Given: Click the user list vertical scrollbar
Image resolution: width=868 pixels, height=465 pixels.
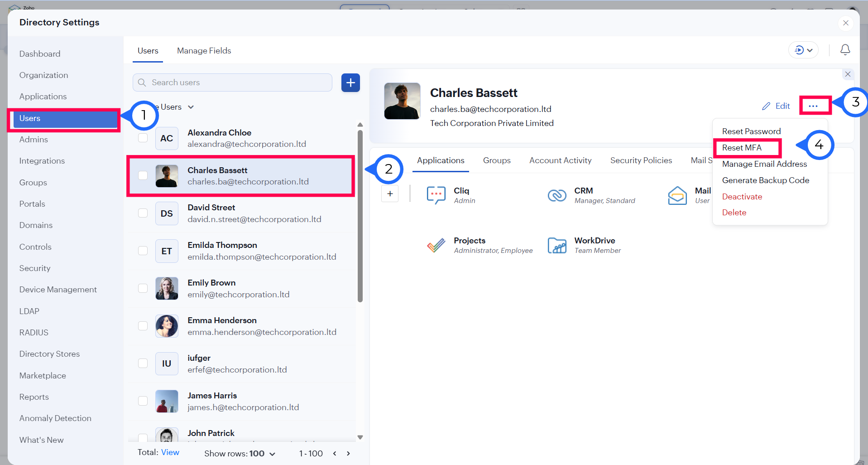Looking at the screenshot, I should [360, 216].
